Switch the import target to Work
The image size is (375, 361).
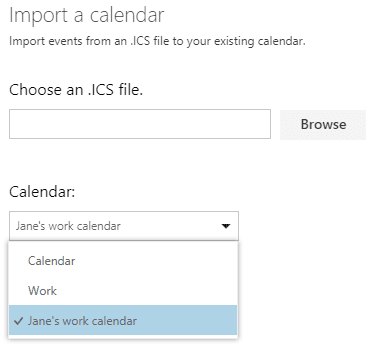[x=123, y=291]
